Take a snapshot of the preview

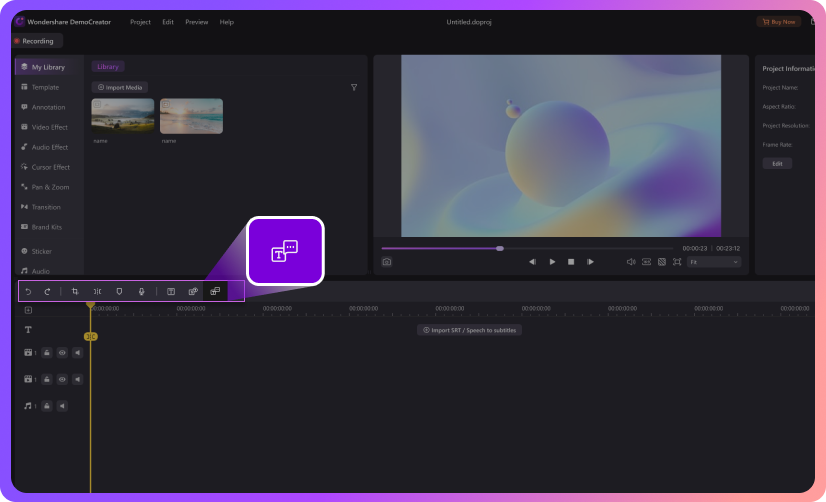pos(387,262)
